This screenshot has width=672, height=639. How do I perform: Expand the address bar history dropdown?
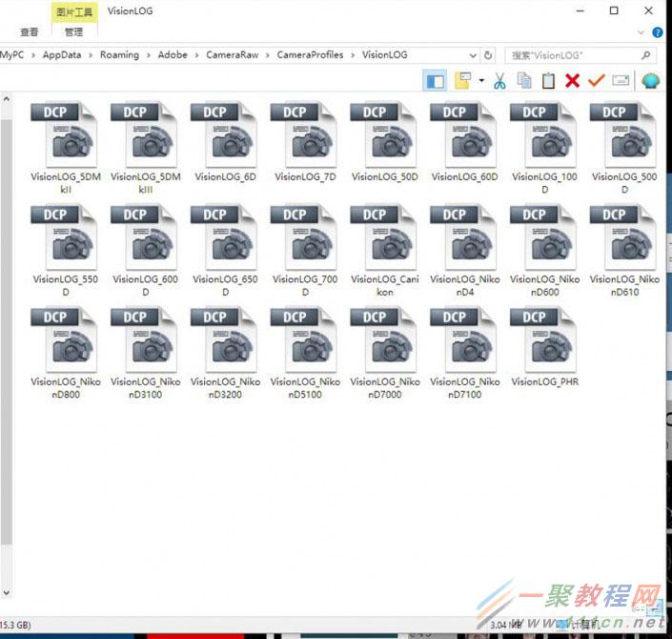click(473, 55)
